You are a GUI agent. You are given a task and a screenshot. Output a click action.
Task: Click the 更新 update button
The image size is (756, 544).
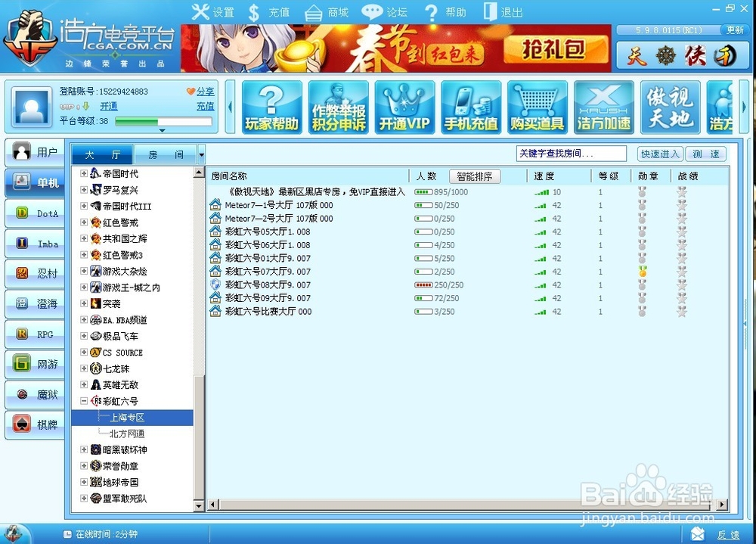coord(735,30)
